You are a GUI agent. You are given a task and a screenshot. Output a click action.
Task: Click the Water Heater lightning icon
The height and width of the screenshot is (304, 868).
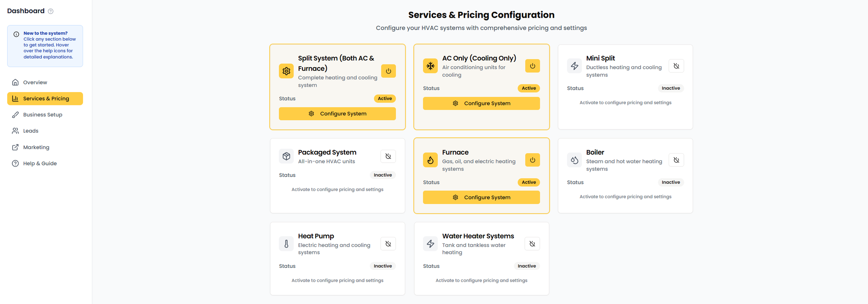[x=430, y=244]
